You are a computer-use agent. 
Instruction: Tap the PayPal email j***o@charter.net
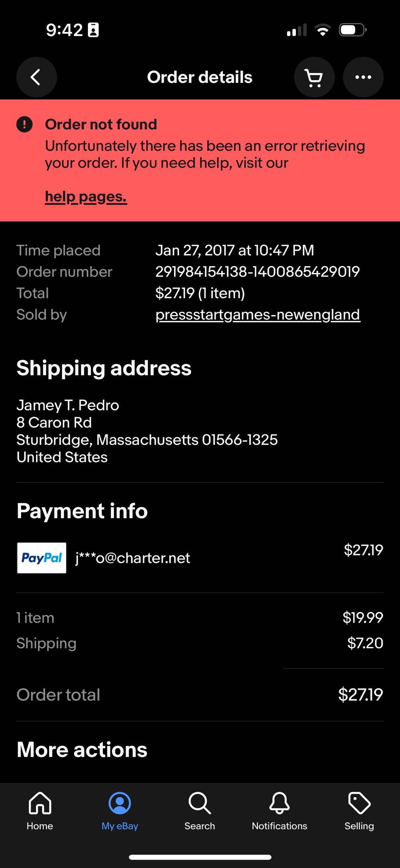pos(133,558)
